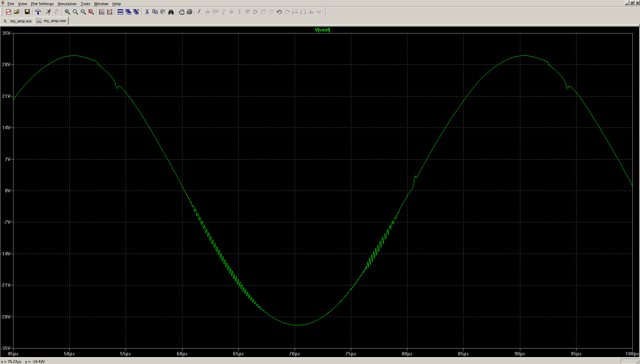Select the Component gate symbol icon
Viewport: 640px width, 364px height.
tap(256, 12)
